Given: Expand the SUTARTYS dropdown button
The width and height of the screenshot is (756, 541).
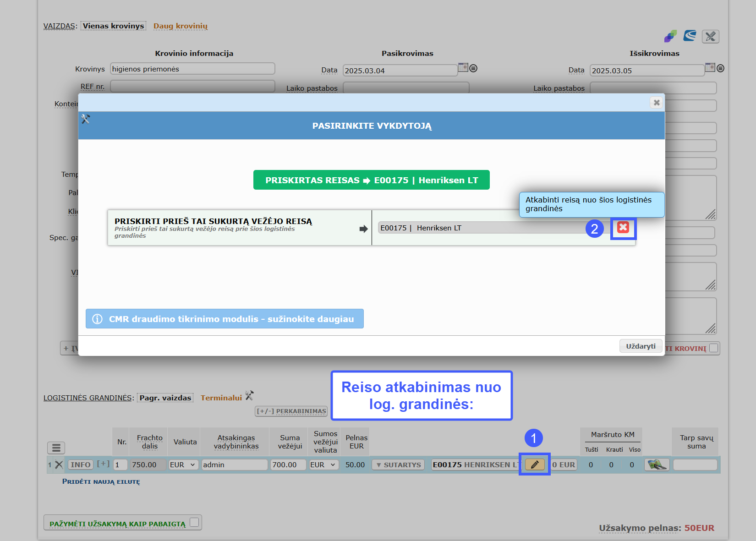Looking at the screenshot, I should pyautogui.click(x=398, y=464).
